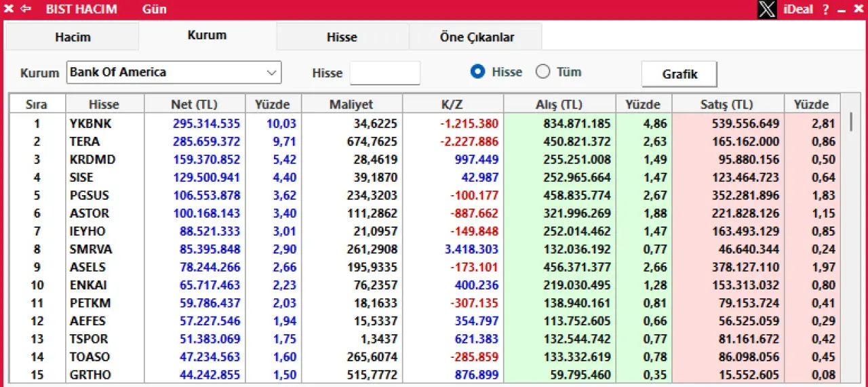Click the back arrow icon in title bar

(x=26, y=9)
